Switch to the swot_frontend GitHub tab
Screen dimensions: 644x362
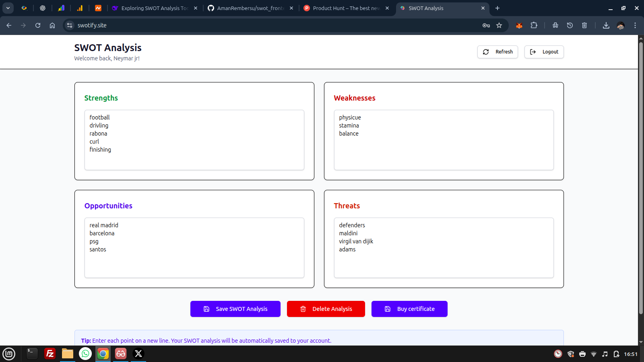pos(250,8)
